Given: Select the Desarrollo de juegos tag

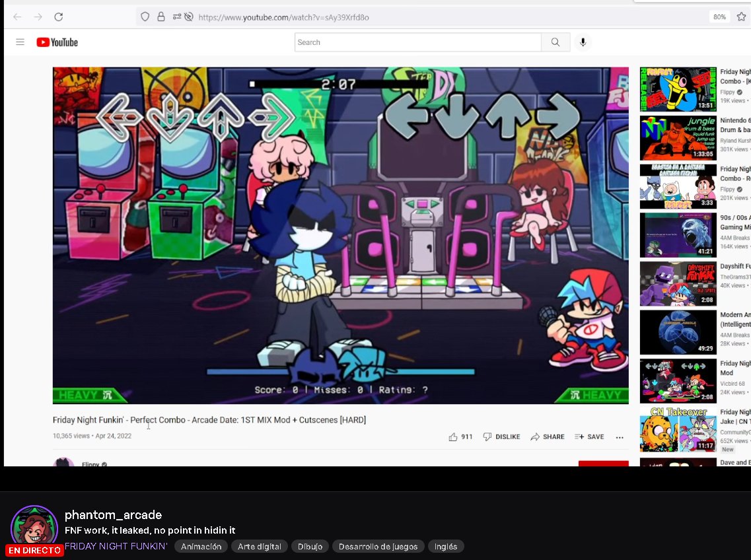Looking at the screenshot, I should (x=378, y=547).
